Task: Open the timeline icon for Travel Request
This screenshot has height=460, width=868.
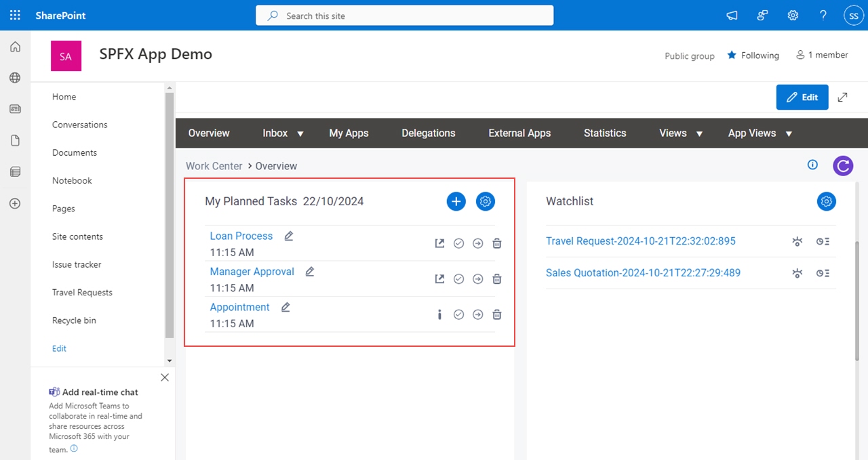Action: (x=823, y=241)
